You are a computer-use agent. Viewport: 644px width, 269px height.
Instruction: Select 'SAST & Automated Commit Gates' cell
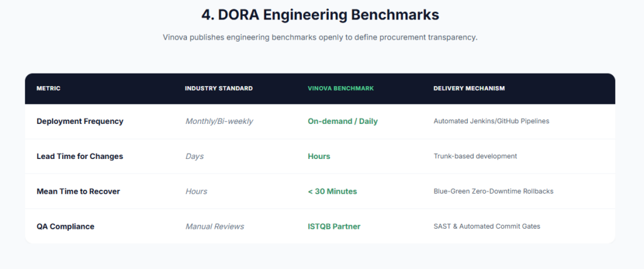click(487, 226)
